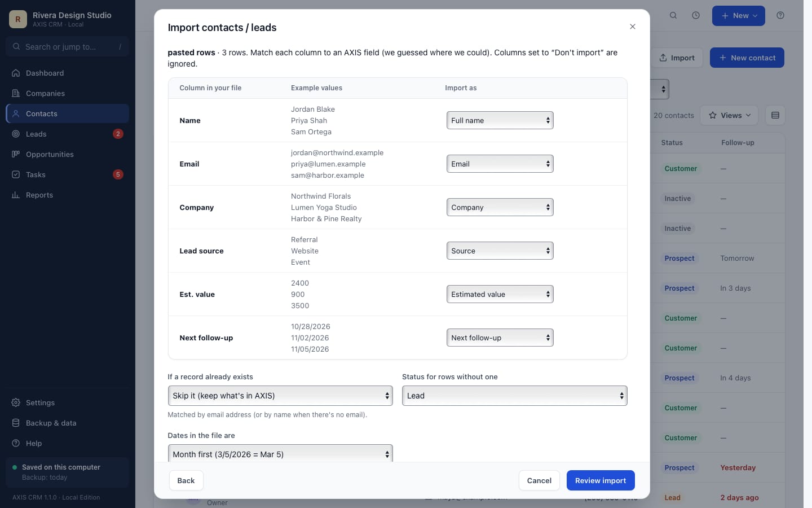This screenshot has width=812, height=508.
Task: Click the Tasks checkbox icon in sidebar
Action: point(16,174)
